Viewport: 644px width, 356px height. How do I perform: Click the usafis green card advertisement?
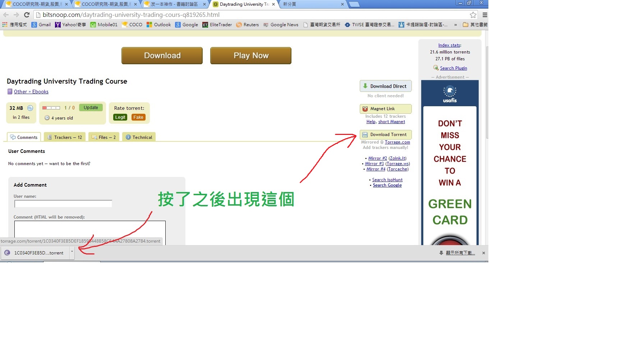(450, 163)
